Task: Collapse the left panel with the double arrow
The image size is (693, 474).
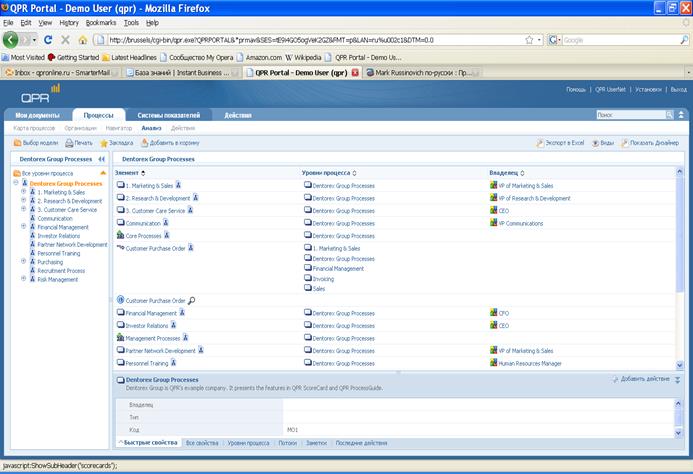Action: [102, 159]
